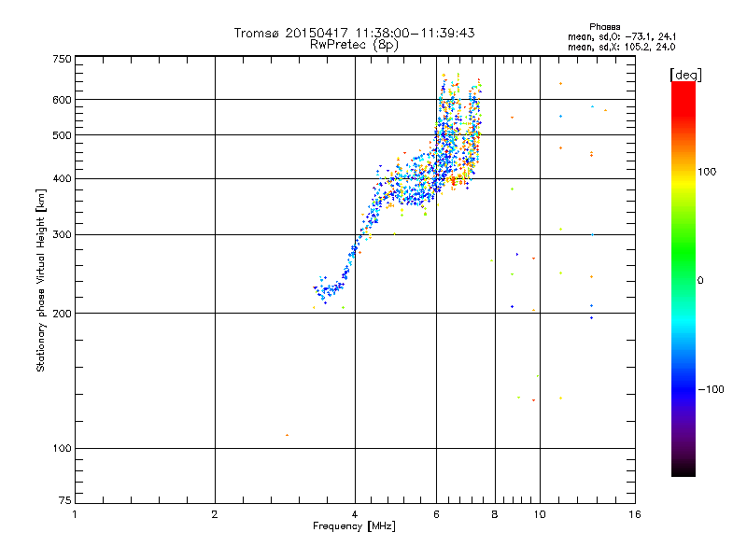The image size is (747, 560).
Task: Click the colorbar '100' tick label
Action: [707, 172]
